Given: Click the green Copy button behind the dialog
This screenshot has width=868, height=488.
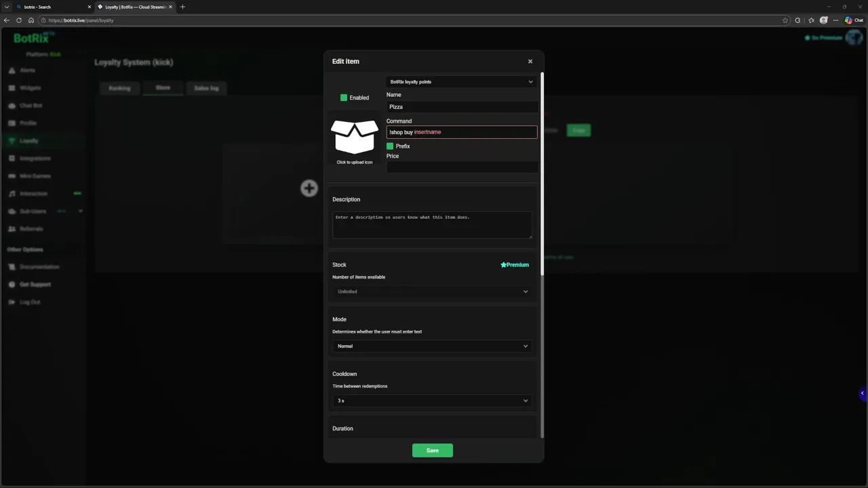Looking at the screenshot, I should tap(579, 130).
